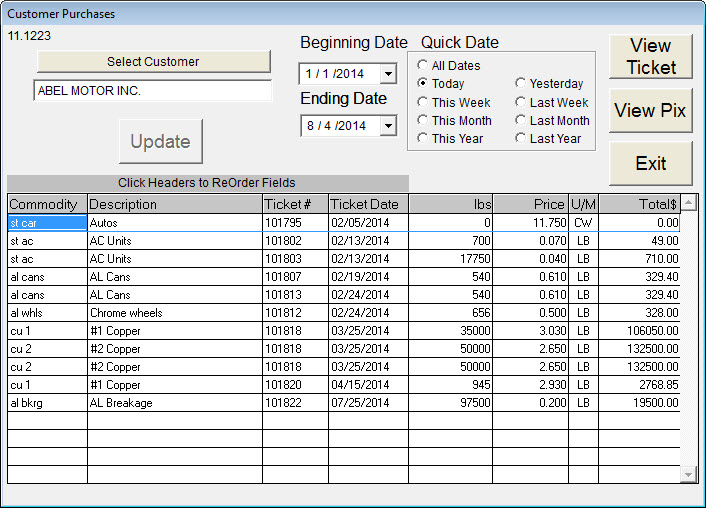The width and height of the screenshot is (706, 508).
Task: Click the total 2768.85 cell
Action: click(x=639, y=385)
